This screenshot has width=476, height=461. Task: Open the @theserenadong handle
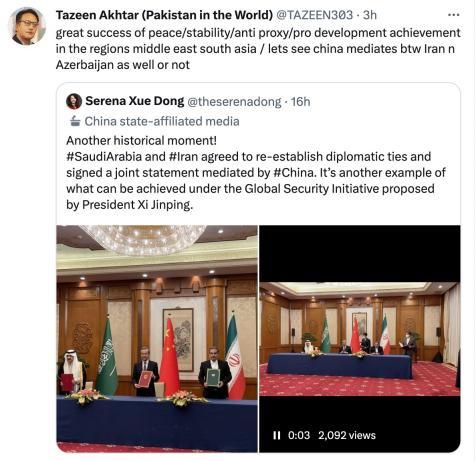coord(234,102)
